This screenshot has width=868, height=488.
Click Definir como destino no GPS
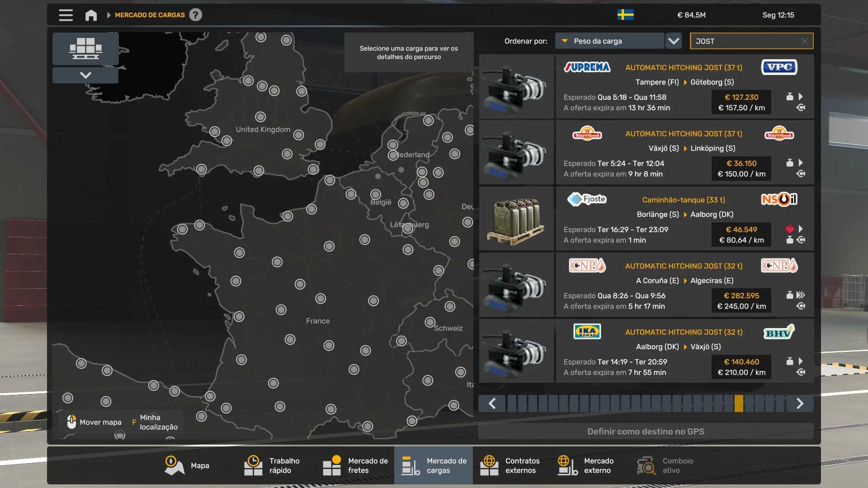(646, 431)
